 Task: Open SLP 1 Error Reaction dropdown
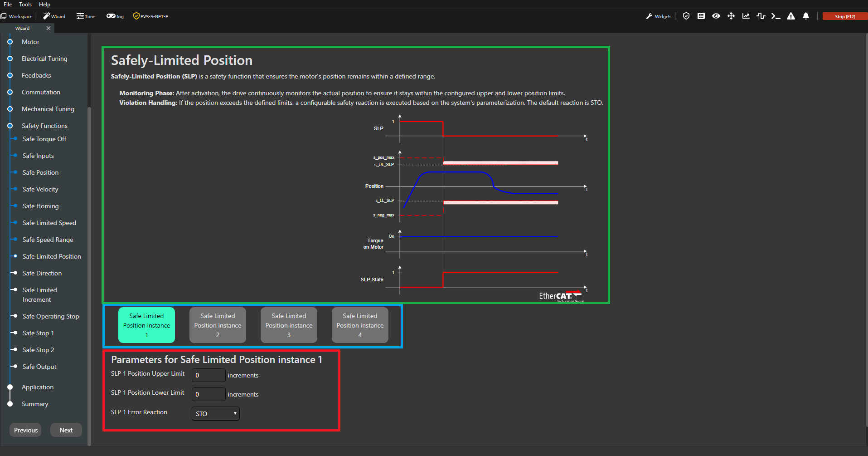[216, 413]
